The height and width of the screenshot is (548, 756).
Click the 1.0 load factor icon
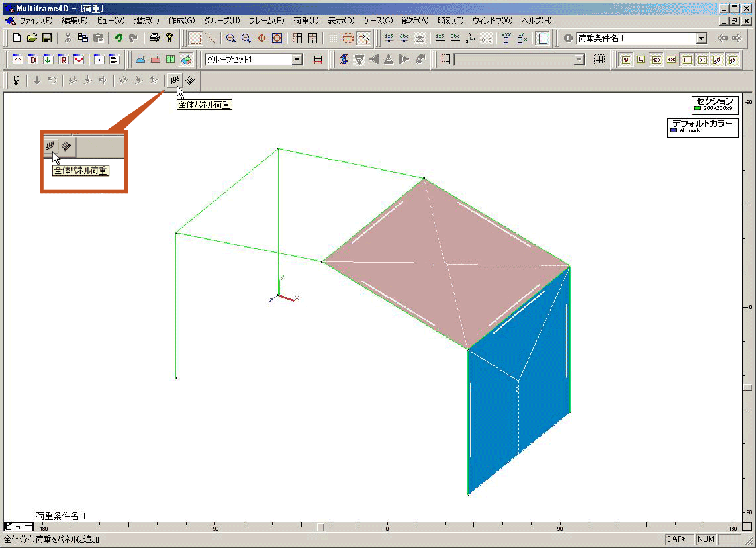(17, 81)
